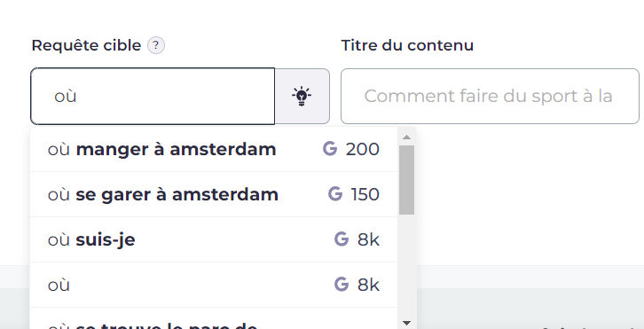The width and height of the screenshot is (644, 329).
Task: Click Google icon on the plain où row
Action: (342, 285)
